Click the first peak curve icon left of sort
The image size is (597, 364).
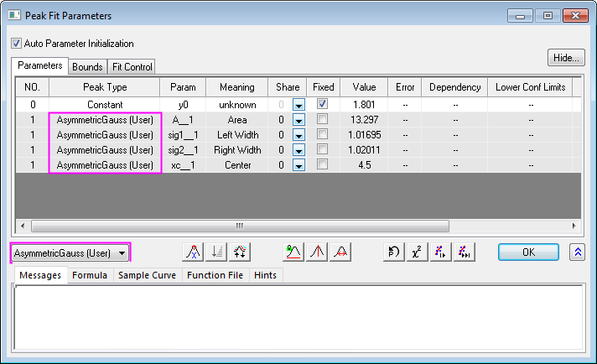pyautogui.click(x=193, y=252)
